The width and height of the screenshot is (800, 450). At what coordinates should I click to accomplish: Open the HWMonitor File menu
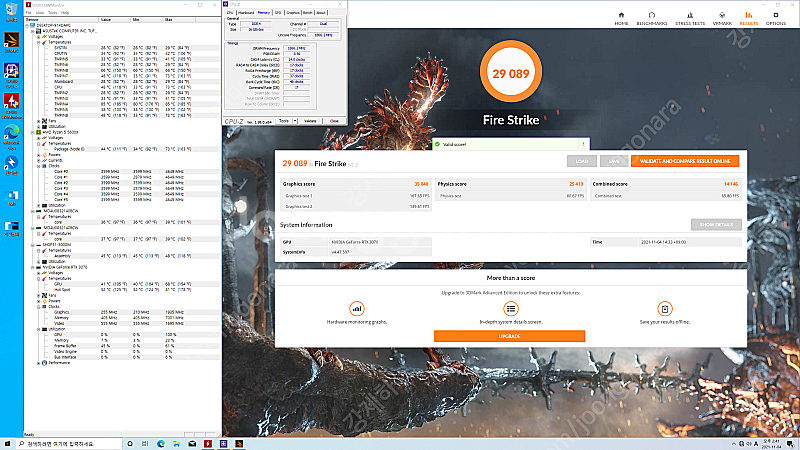[29, 13]
